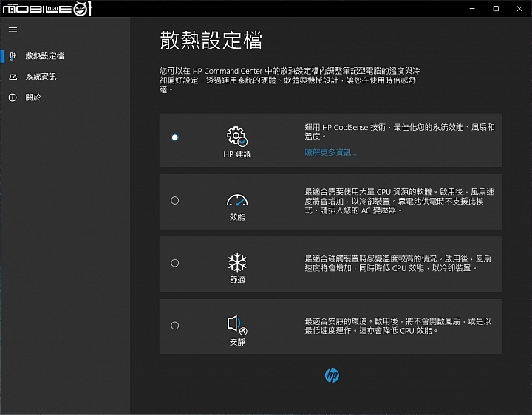Select the HP 建議 radio button
532x415 pixels.
pos(174,137)
